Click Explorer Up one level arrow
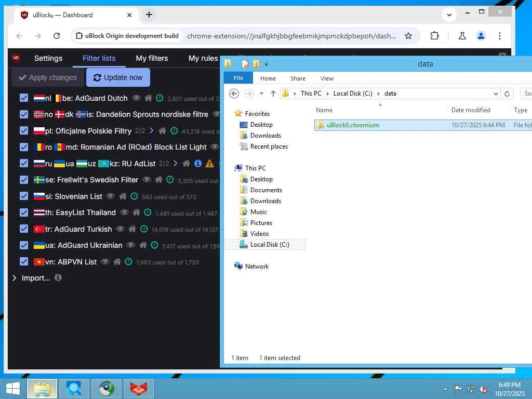 (x=273, y=94)
